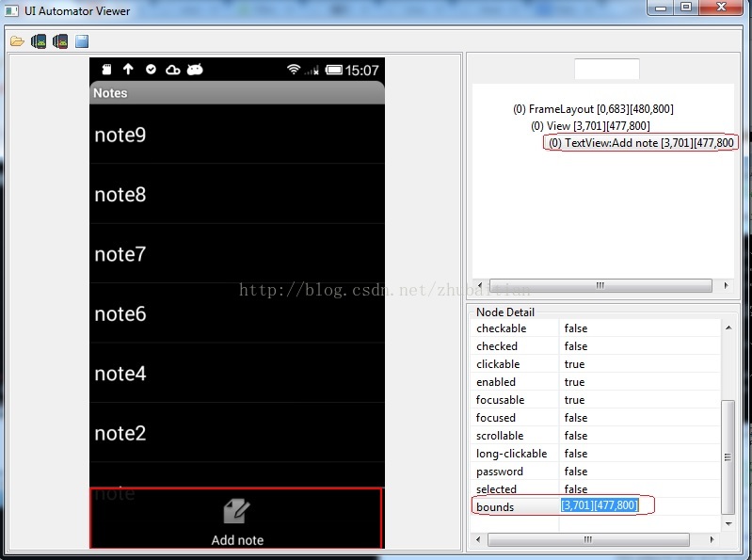
Task: Click the checkmark circle icon in status bar
Action: [x=151, y=70]
